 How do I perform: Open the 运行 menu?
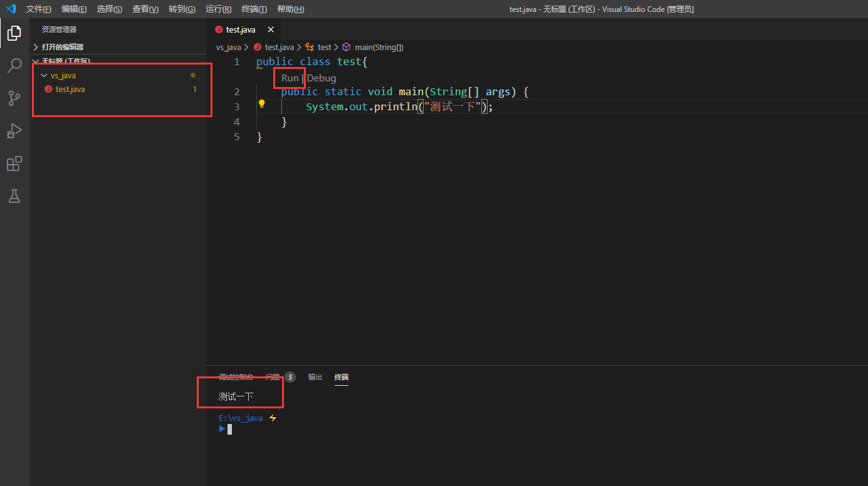pyautogui.click(x=217, y=9)
